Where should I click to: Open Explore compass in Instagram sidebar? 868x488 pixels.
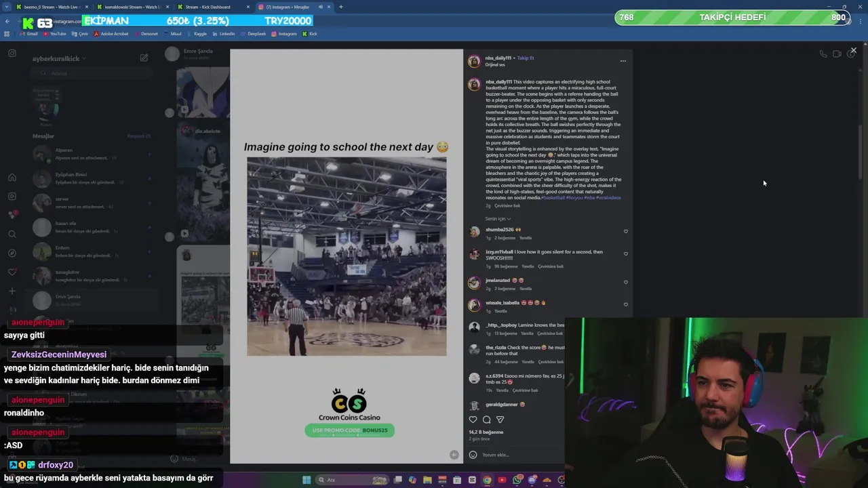(x=12, y=253)
